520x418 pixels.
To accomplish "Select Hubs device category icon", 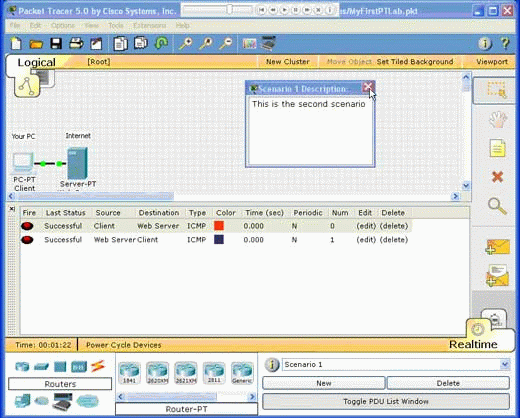I will (60, 367).
